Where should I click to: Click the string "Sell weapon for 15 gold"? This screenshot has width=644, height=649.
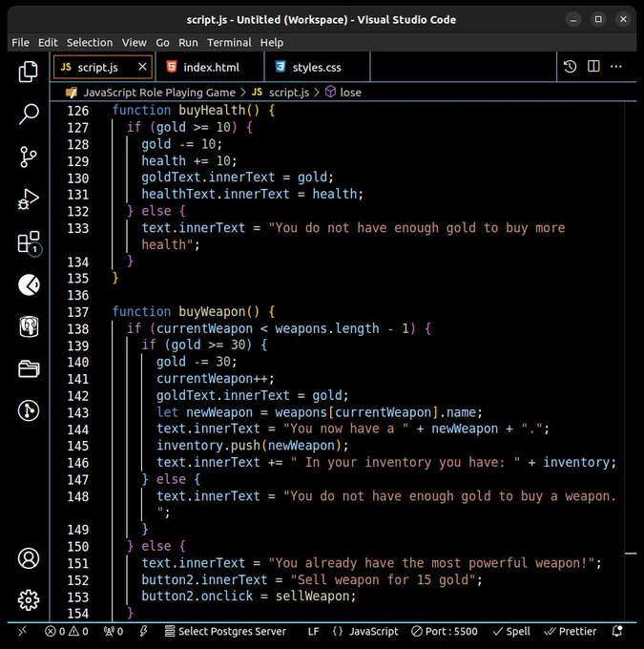point(384,579)
